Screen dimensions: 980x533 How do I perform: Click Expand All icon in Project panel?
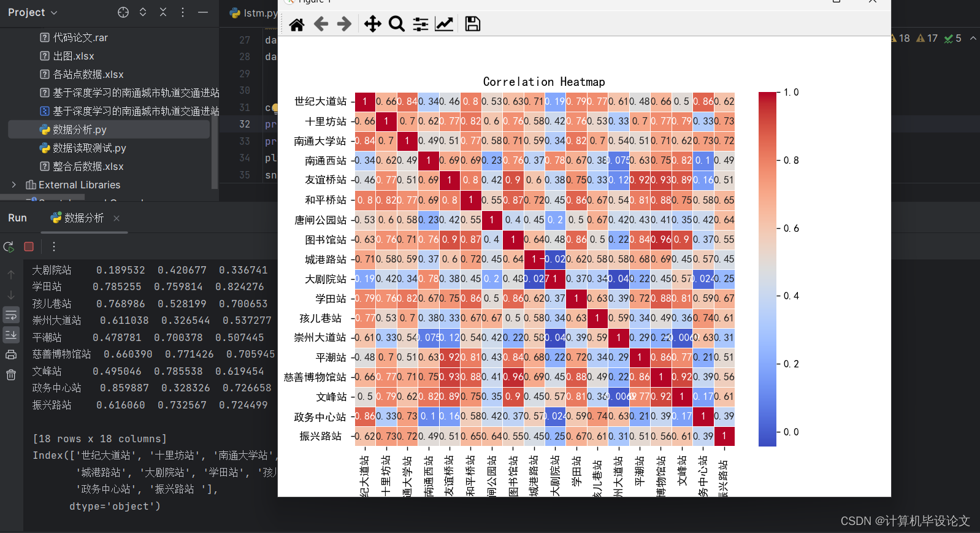point(143,12)
